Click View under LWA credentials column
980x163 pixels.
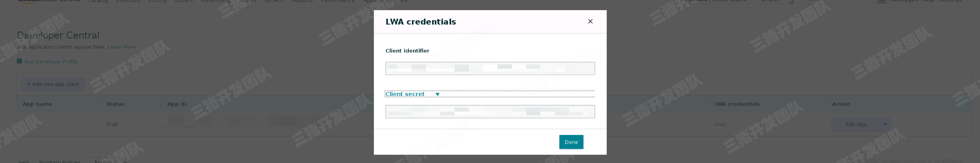[x=719, y=124]
